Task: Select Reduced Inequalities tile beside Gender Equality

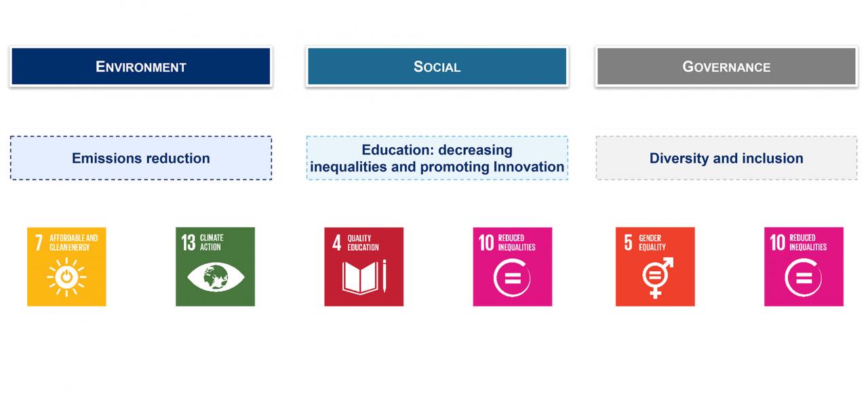Action: tap(804, 266)
